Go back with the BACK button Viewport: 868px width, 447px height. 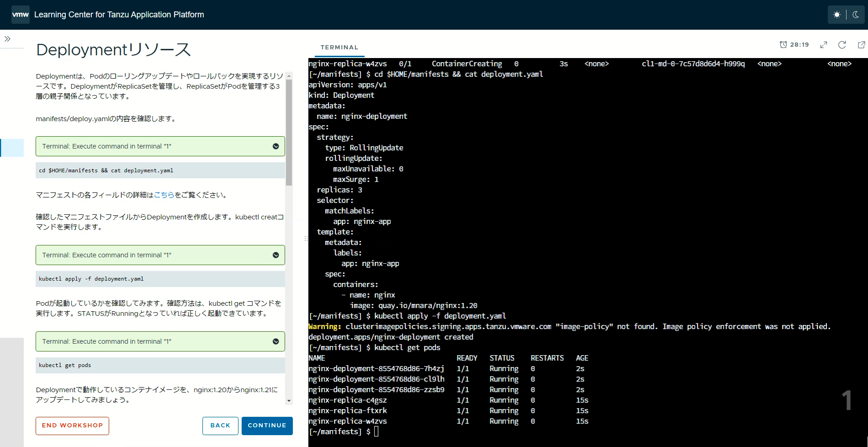tap(220, 426)
